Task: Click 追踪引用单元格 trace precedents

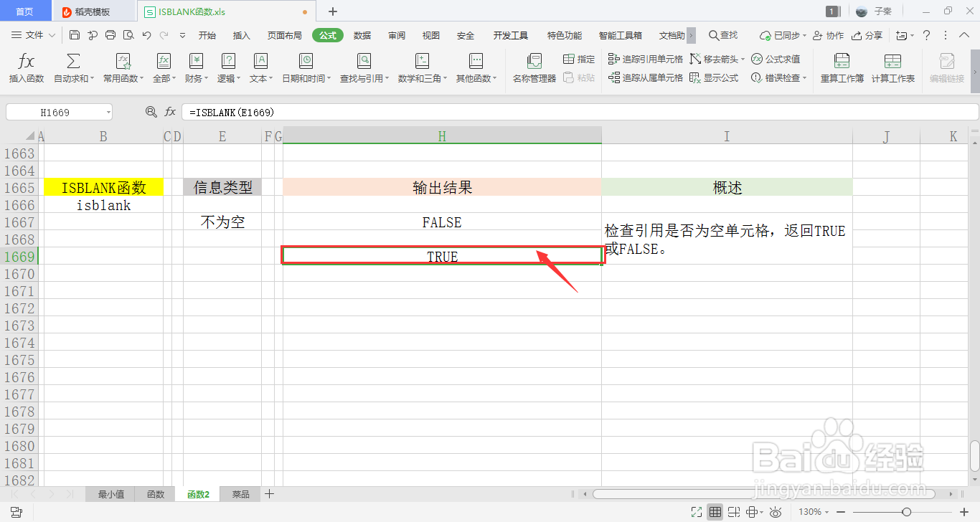Action: coord(645,59)
